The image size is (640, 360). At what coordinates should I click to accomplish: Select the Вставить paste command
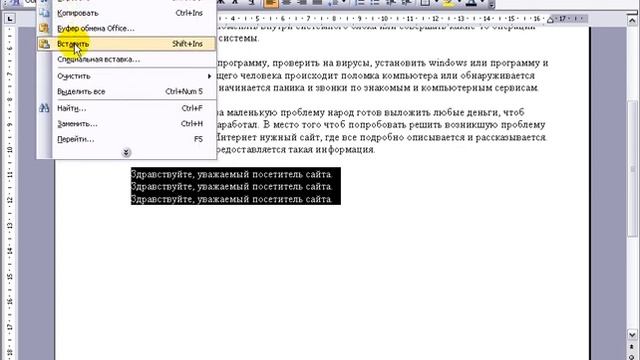click(127, 44)
